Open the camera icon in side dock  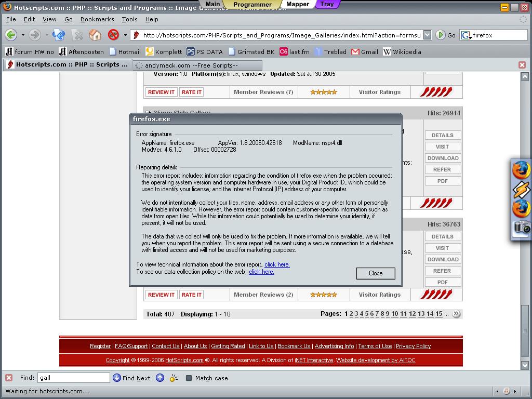[522, 227]
